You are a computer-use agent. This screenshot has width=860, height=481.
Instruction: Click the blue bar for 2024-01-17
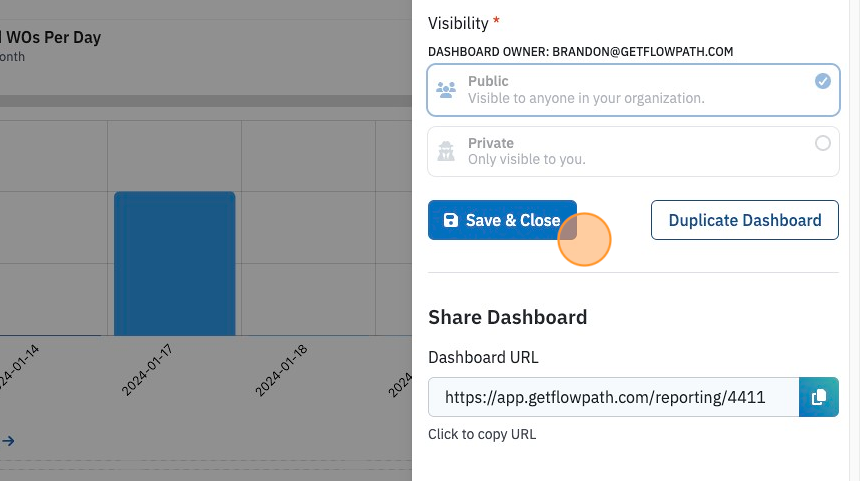click(x=174, y=263)
